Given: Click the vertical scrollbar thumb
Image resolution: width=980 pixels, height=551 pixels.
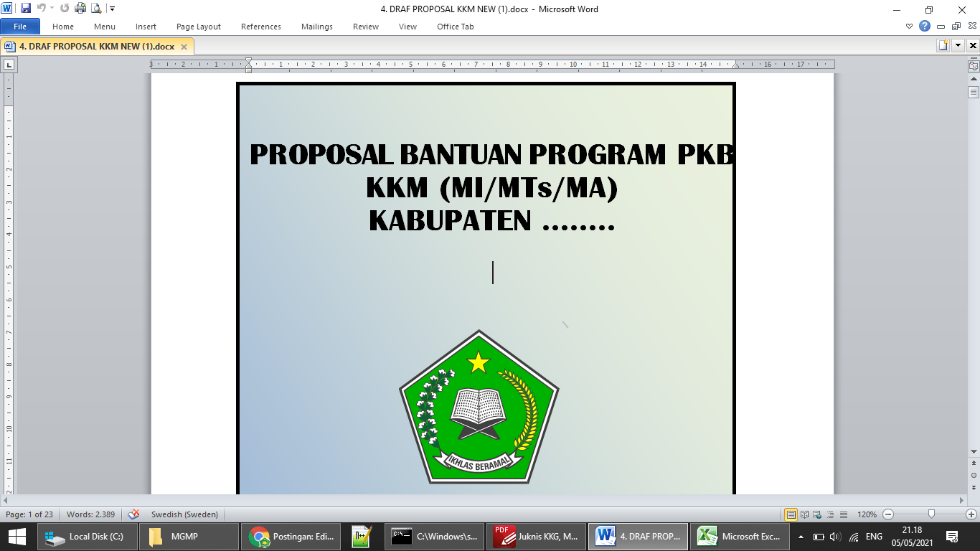Looking at the screenshot, I should (974, 92).
